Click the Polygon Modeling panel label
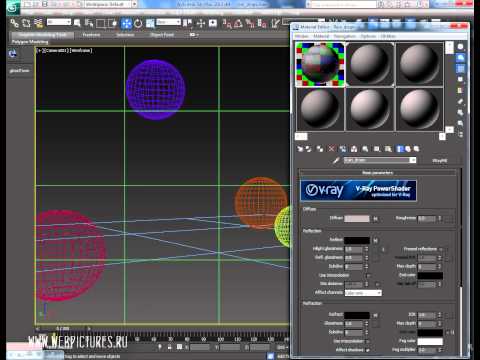480x360 pixels. tap(30, 42)
